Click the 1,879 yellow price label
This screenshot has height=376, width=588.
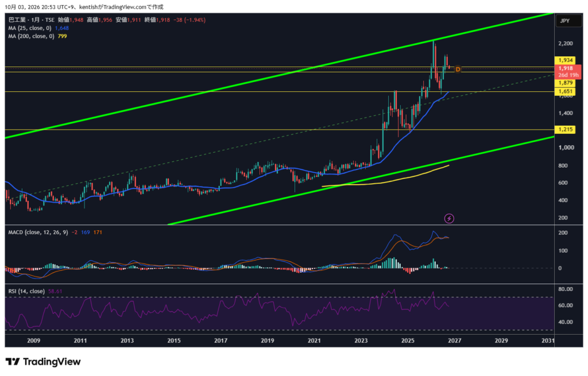(565, 83)
